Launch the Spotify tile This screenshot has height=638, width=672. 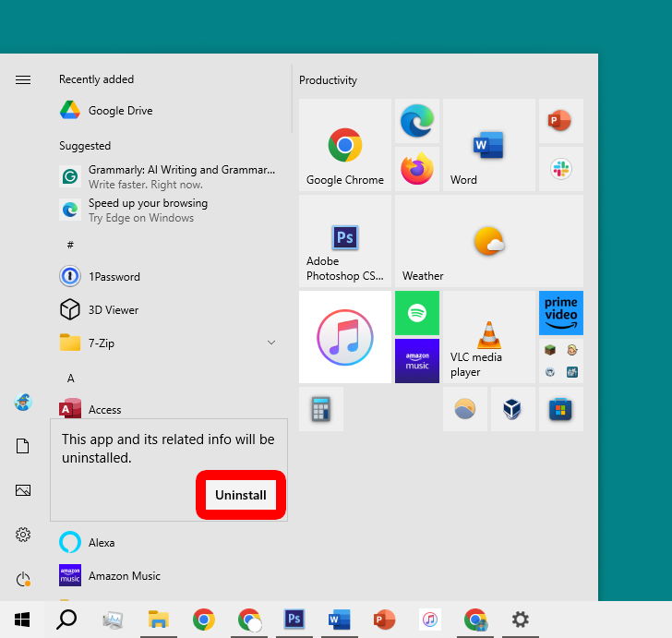pyautogui.click(x=417, y=313)
